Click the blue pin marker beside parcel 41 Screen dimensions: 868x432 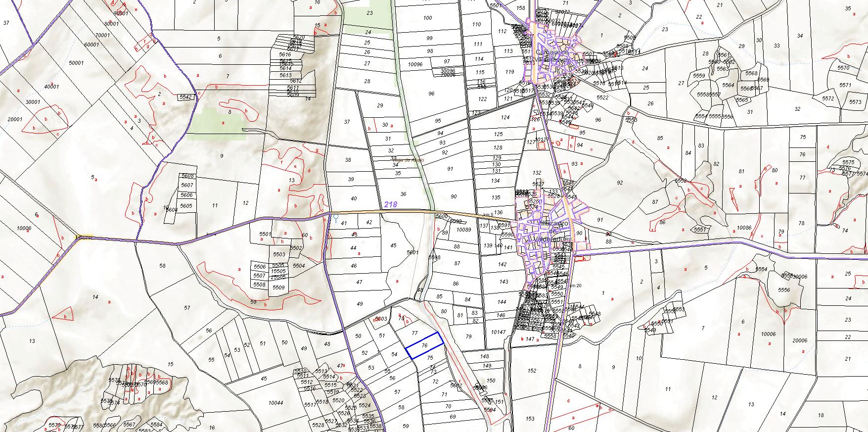(x=336, y=217)
